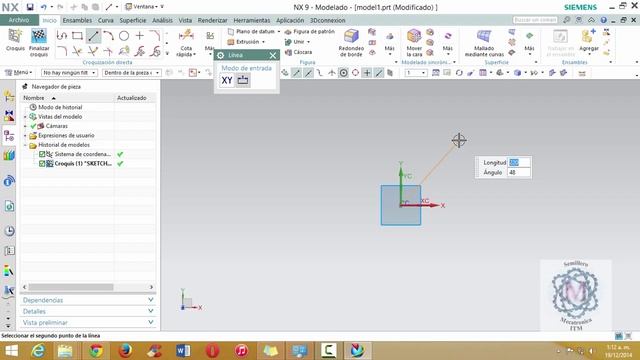Click the Longitud input field

coord(518,162)
